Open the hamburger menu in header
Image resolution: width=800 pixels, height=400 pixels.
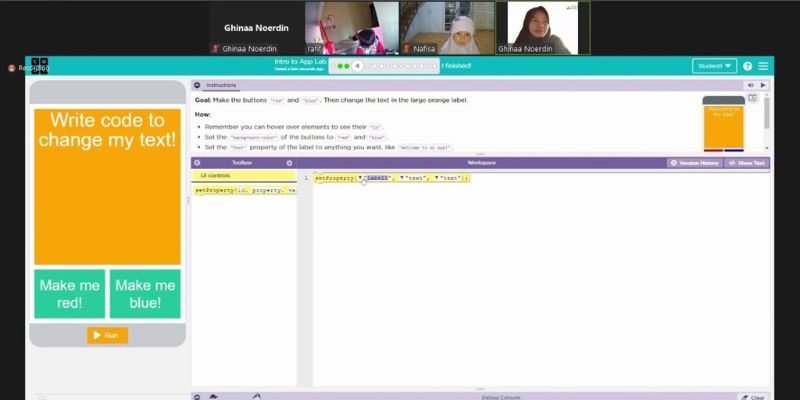[763, 66]
